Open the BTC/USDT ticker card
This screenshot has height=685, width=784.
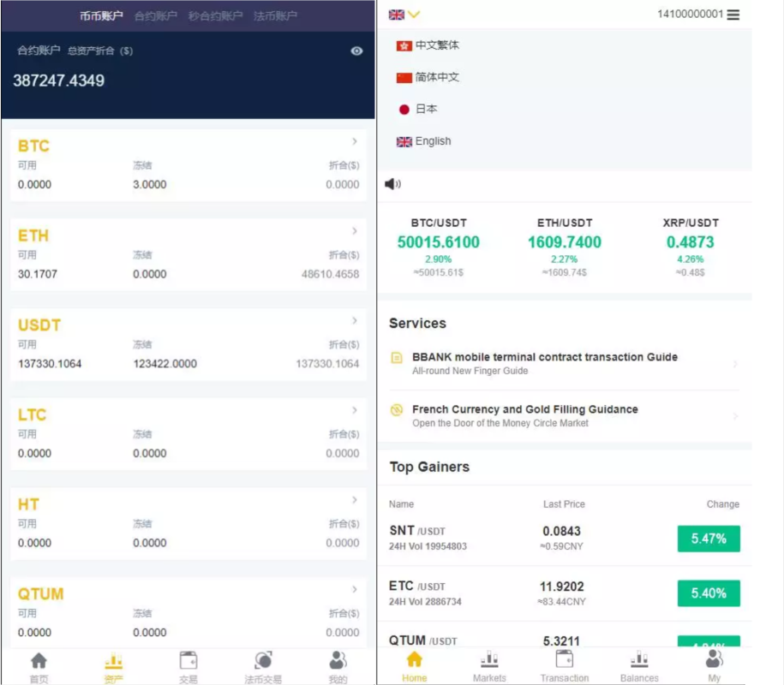coord(439,247)
